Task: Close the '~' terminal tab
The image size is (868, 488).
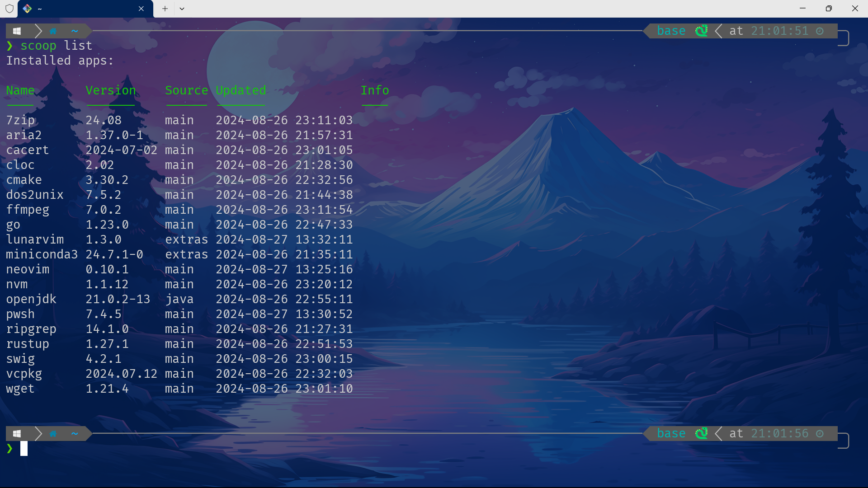Action: pos(141,9)
